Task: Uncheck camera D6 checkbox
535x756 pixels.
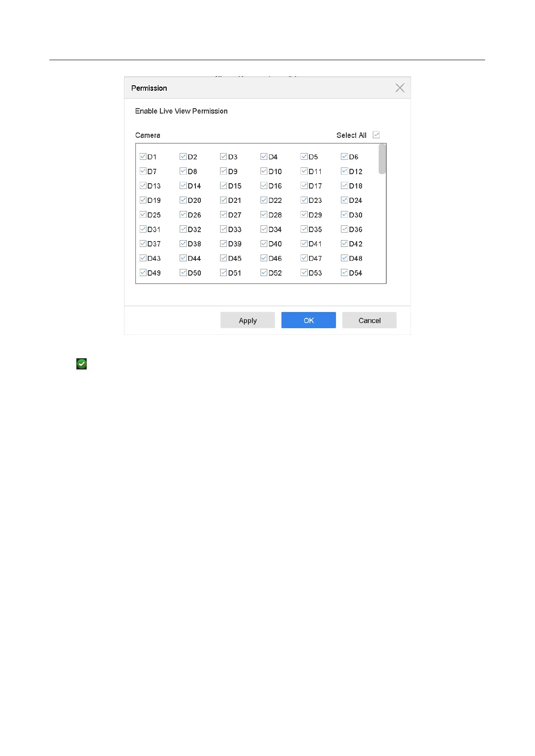Action: coord(345,157)
